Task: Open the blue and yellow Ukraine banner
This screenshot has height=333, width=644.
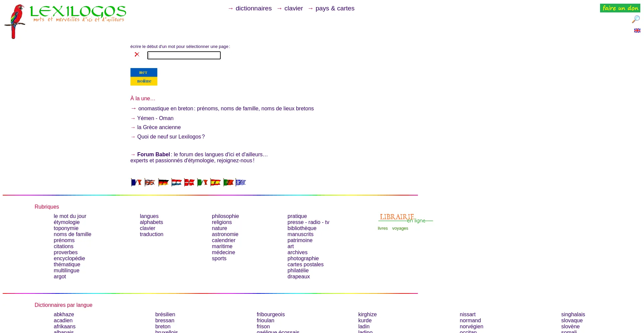Action: [144, 77]
